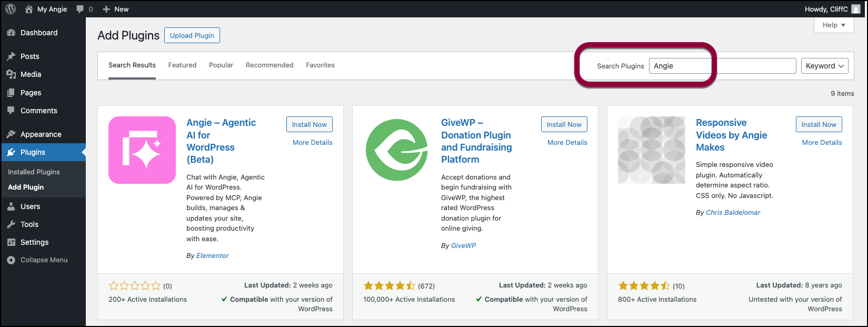Screen dimensions: 868x327
Task: Click the Appearance paintbrush icon
Action: point(11,134)
